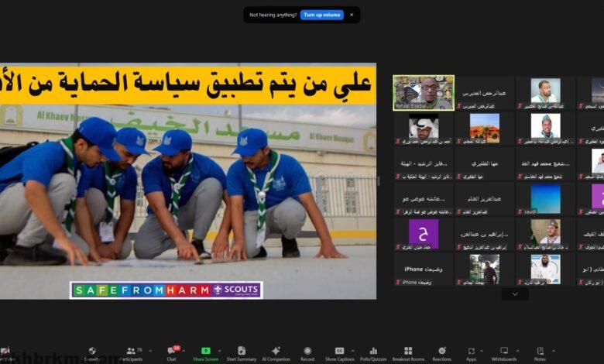Open Breakout Rooms

click(x=408, y=352)
